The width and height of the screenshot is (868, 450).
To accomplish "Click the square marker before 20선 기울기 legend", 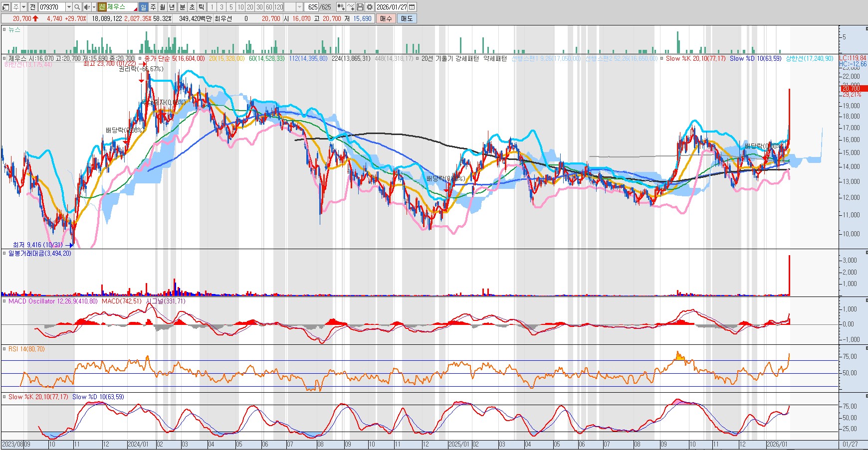I will 418,58.
